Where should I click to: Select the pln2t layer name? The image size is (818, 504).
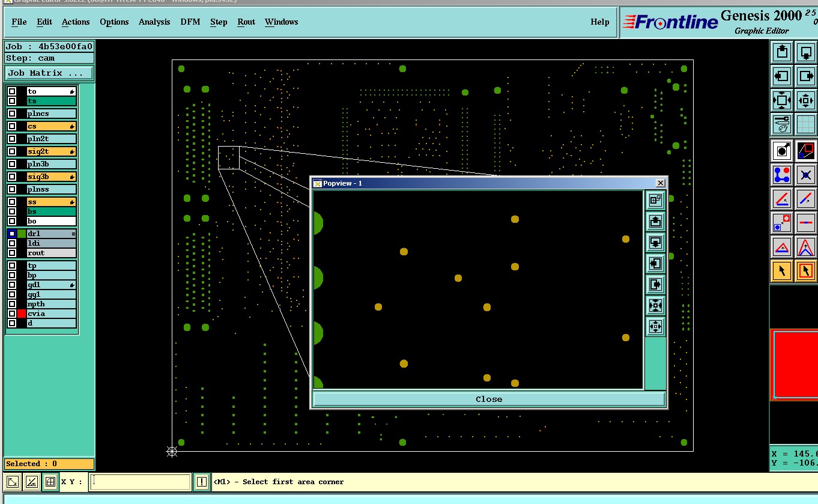click(x=52, y=139)
